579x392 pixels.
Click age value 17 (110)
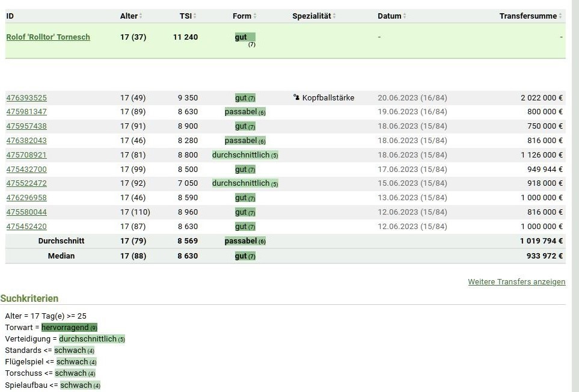click(x=135, y=212)
